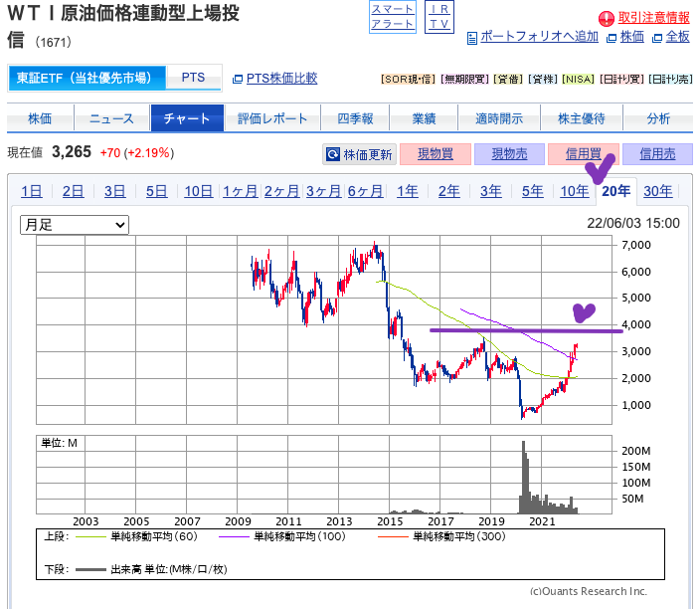This screenshot has width=700, height=609.
Task: Switch to the PTS market tab
Action: tap(193, 78)
